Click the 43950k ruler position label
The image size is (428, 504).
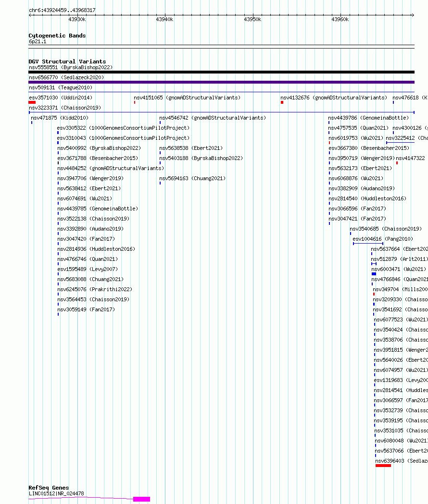pyautogui.click(x=252, y=19)
